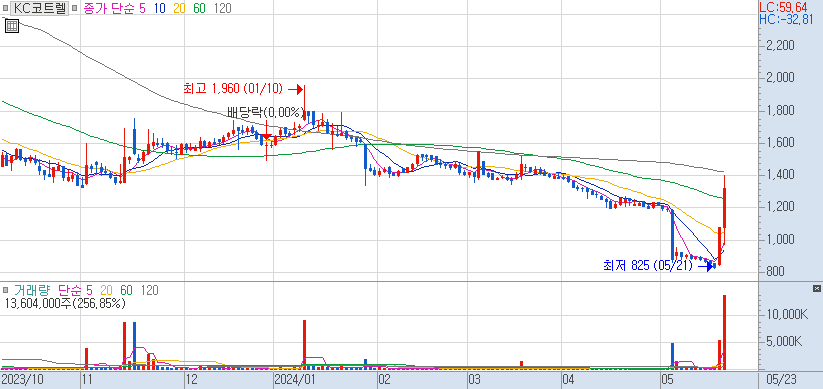The height and width of the screenshot is (389, 823).
Task: Click the 03 month date axis label
Action: [x=475, y=379]
